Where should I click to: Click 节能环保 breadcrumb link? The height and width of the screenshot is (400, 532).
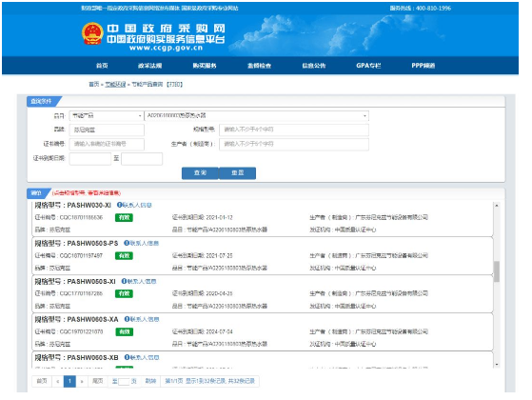pos(115,84)
